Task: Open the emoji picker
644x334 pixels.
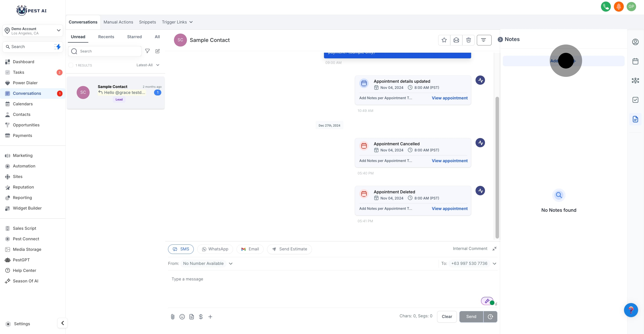Action: coord(182,316)
